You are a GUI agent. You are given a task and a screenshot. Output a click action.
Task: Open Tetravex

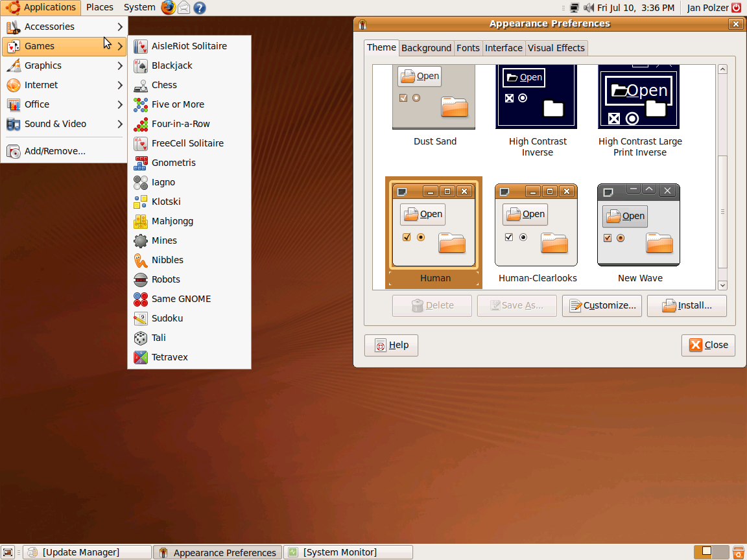[189, 358]
